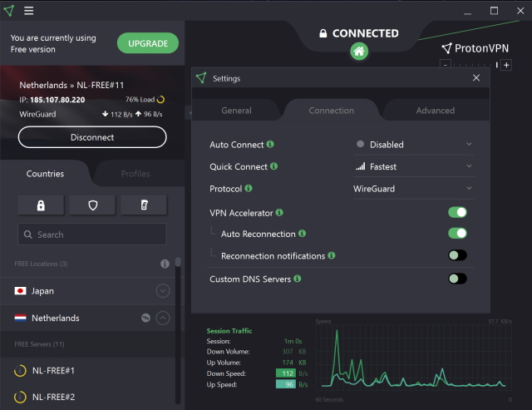The width and height of the screenshot is (532, 410).
Task: Click the IP address 185.107.80.220
Action: (57, 100)
